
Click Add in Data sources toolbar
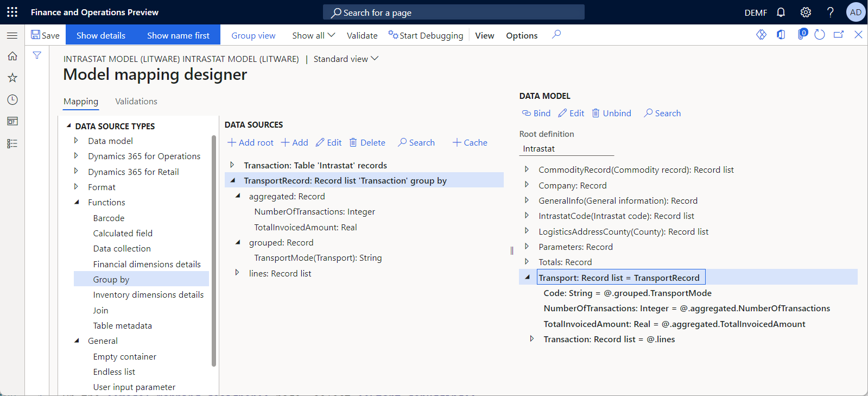294,142
